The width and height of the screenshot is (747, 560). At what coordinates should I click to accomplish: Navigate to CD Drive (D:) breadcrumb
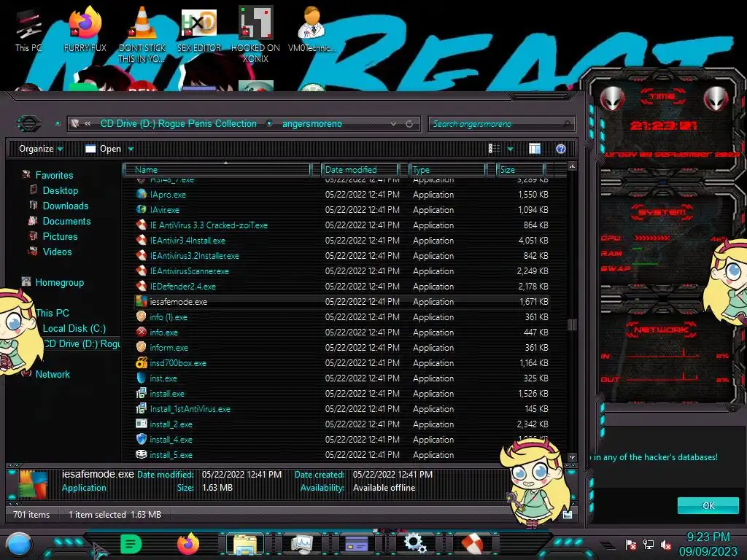click(178, 124)
